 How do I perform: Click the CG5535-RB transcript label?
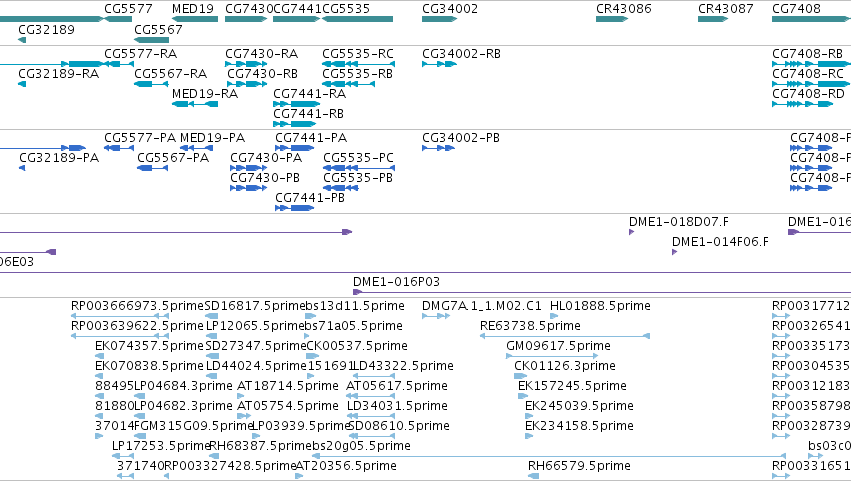tap(357, 74)
